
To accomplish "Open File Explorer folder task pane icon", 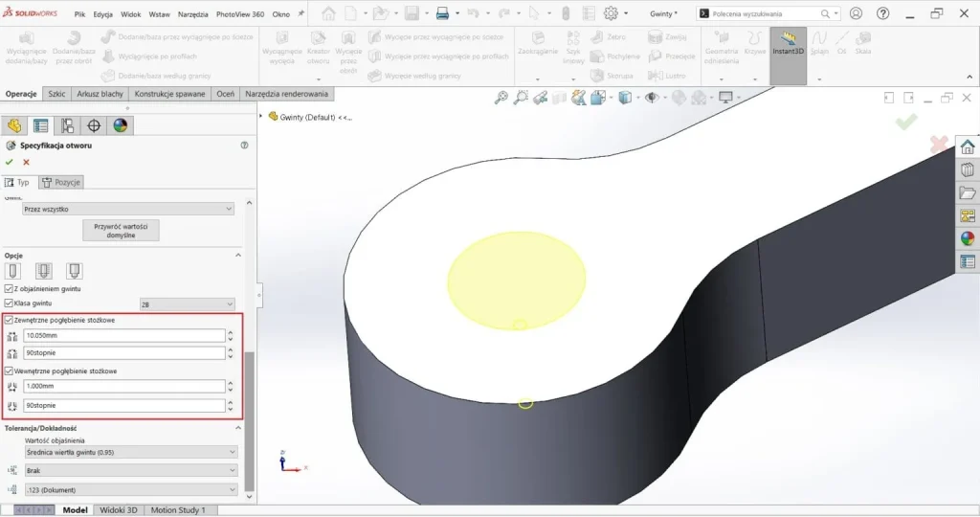I will [x=968, y=192].
